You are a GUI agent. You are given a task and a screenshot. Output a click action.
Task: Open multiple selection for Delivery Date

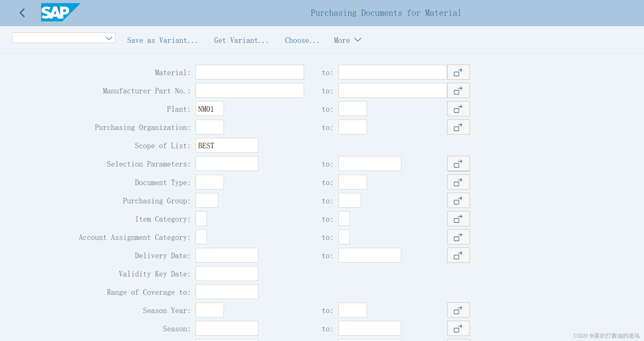458,255
